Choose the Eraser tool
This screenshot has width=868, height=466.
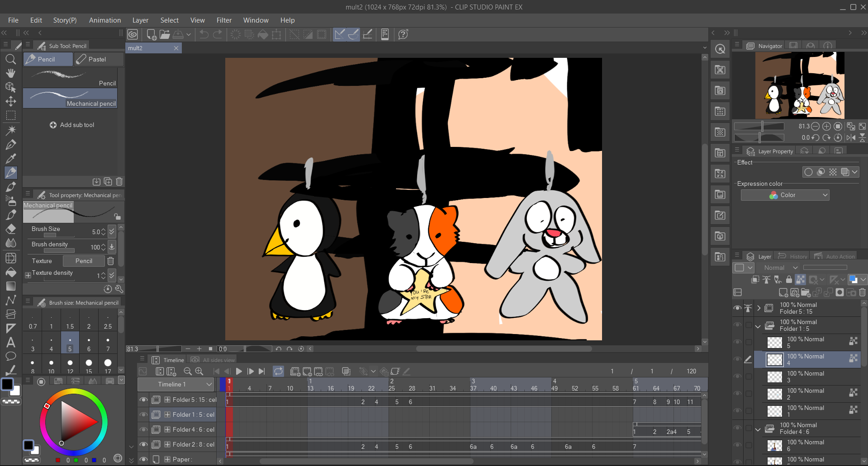[x=11, y=229]
